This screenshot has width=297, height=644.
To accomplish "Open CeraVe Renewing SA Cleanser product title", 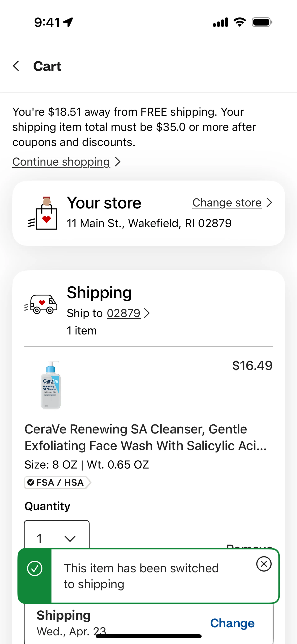I will click(x=146, y=437).
